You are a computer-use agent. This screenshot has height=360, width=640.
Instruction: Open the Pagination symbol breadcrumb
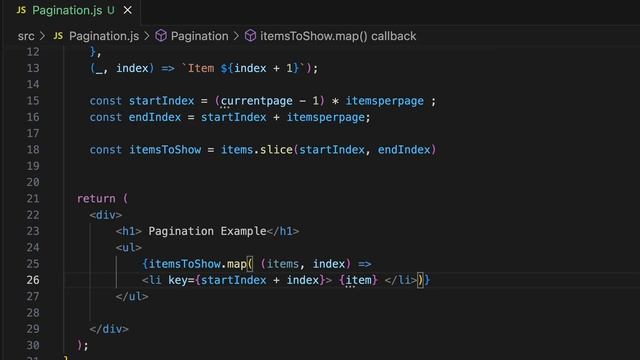point(200,36)
